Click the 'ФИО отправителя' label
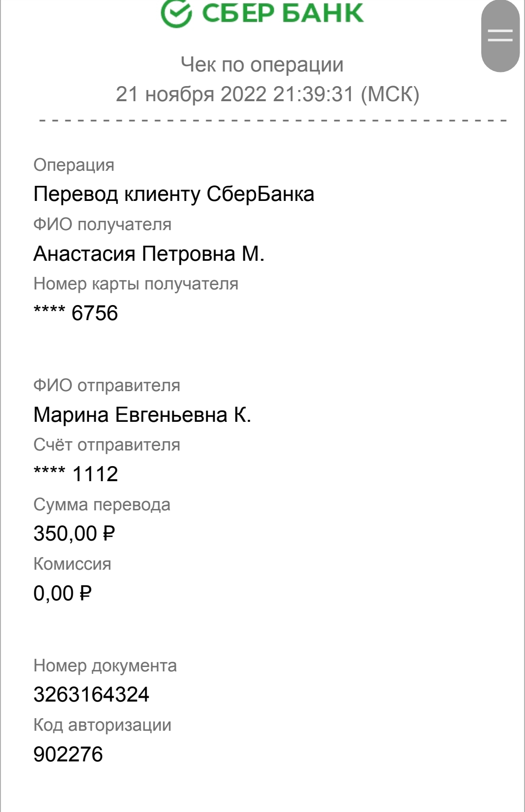525x812 pixels. pos(107,386)
